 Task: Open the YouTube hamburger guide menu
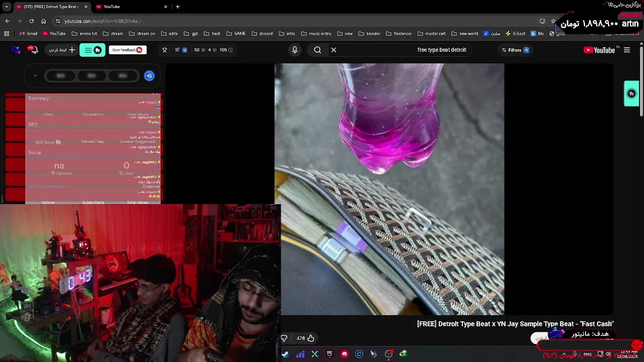coord(627,50)
